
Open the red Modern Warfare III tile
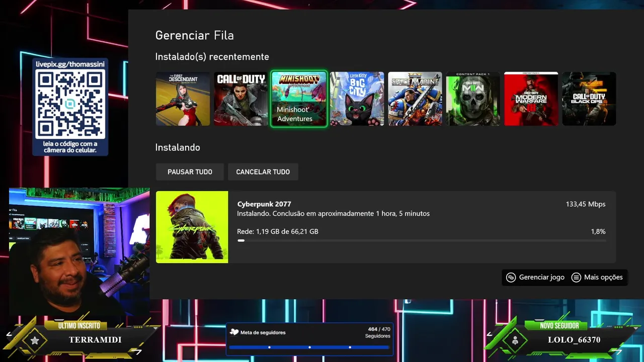pos(531,99)
